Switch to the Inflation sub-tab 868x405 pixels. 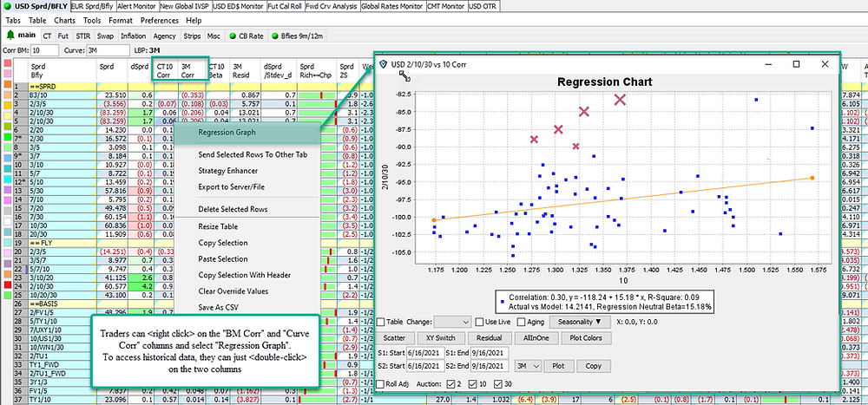134,36
